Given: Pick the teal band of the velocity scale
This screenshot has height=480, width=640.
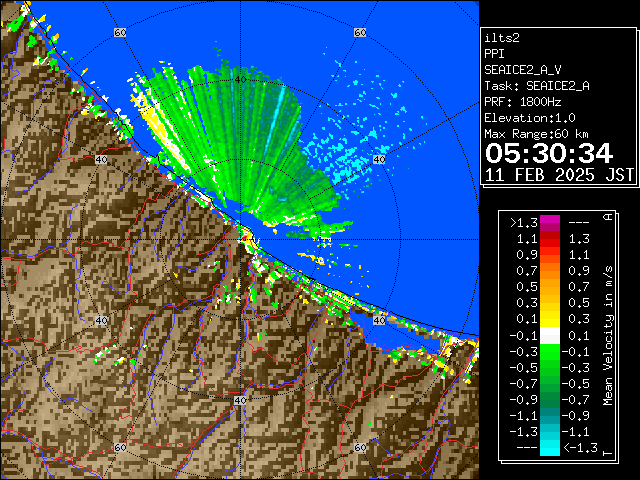Looking at the screenshot, I should point(550,416).
